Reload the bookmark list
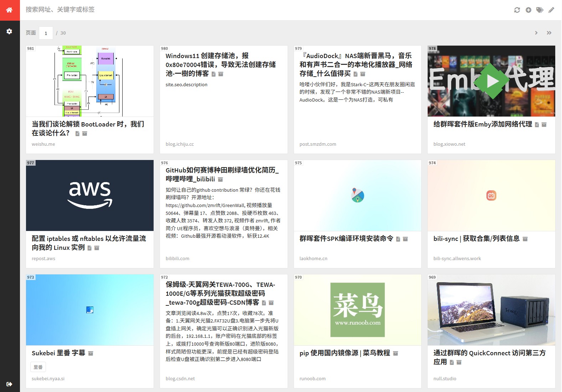562x392 pixels. [517, 10]
